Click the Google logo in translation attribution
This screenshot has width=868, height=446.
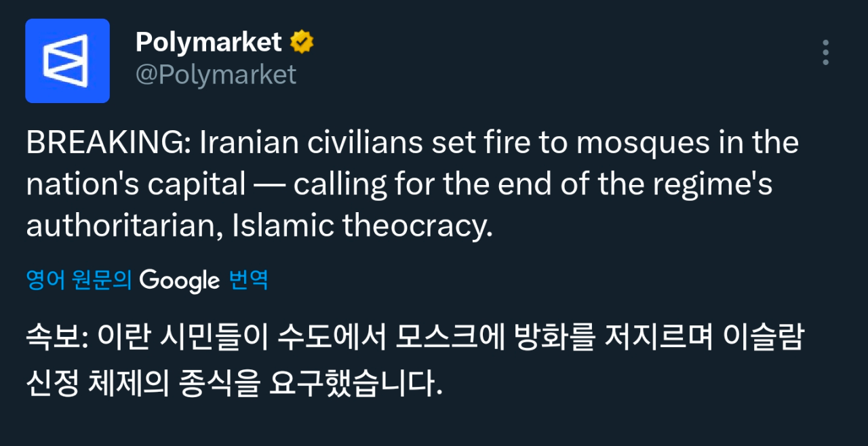[x=180, y=281]
